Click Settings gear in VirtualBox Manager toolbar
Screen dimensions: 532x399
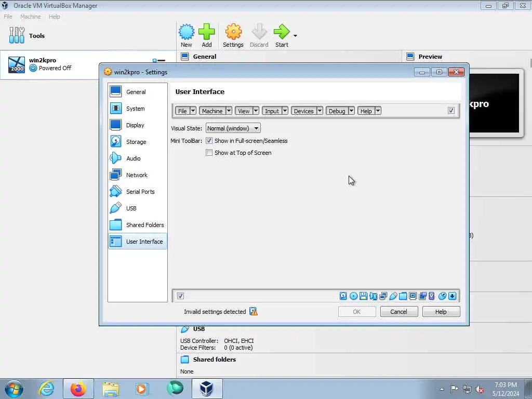click(x=233, y=36)
